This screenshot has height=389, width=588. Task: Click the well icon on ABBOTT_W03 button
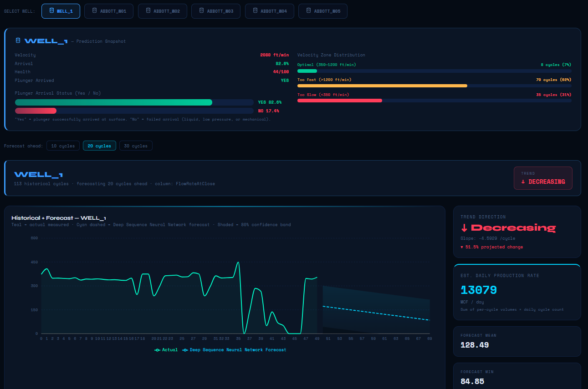click(x=201, y=11)
